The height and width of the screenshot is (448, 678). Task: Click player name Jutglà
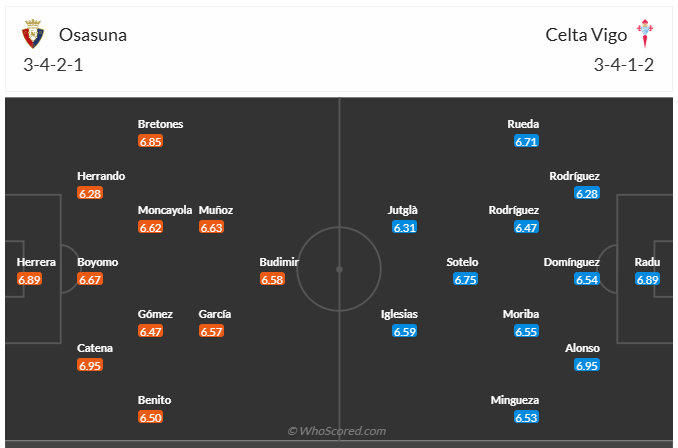[x=403, y=210]
